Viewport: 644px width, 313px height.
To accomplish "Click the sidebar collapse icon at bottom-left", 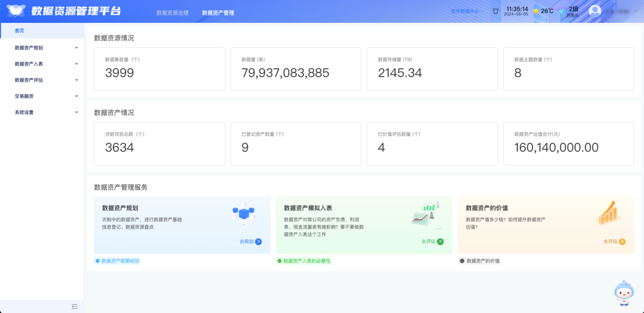I will point(74,306).
